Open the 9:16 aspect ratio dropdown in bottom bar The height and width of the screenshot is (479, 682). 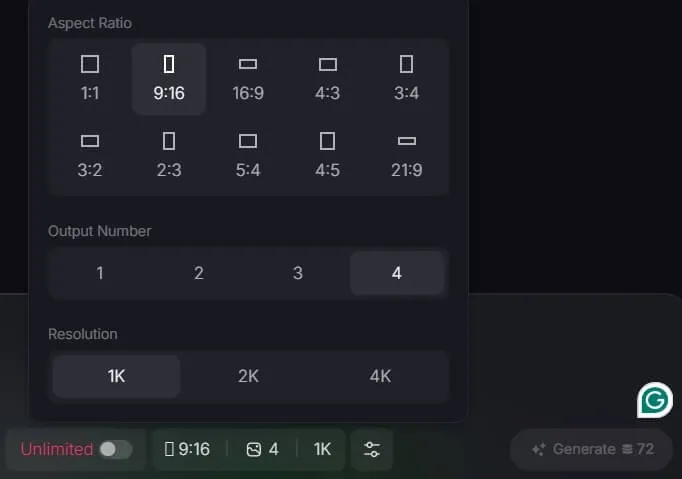187,449
